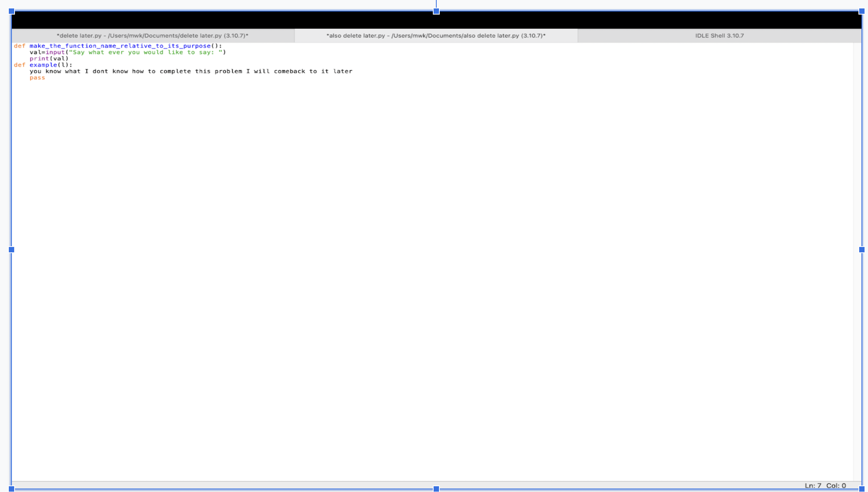
Task: Click the print(val) line
Action: click(x=48, y=58)
